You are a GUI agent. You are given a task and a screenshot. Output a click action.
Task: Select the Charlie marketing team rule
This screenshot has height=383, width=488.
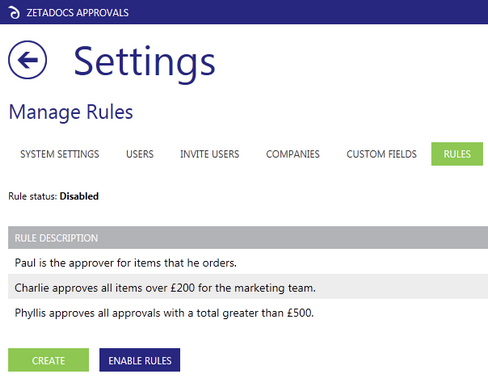pyautogui.click(x=248, y=288)
